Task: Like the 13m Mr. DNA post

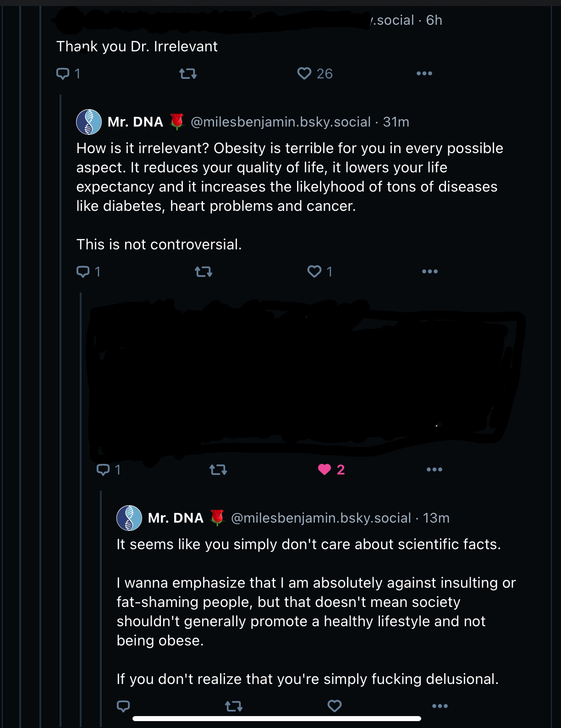Action: [x=335, y=706]
